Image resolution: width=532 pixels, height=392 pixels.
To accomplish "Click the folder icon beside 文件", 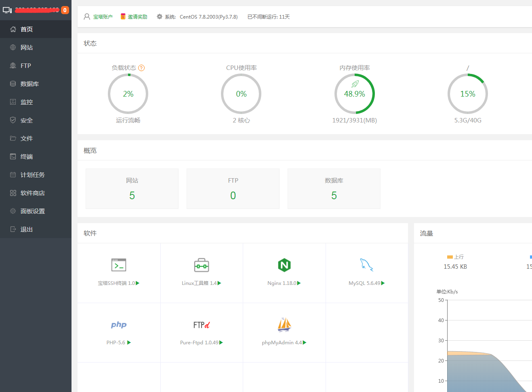I will pyautogui.click(x=13, y=138).
